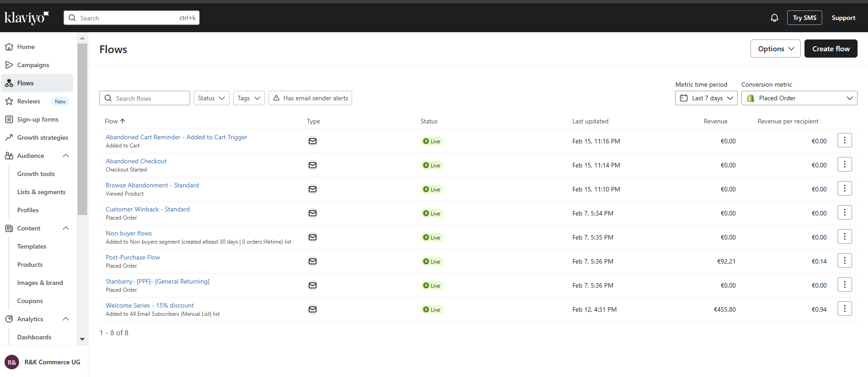Click the Search flows input field
Viewport: 868px width, 377px height.
pos(145,98)
